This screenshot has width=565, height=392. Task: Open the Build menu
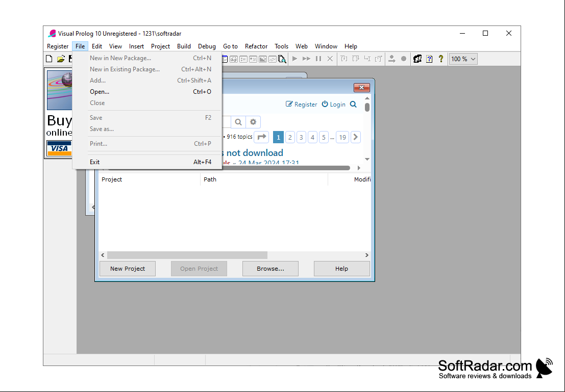pyautogui.click(x=184, y=46)
